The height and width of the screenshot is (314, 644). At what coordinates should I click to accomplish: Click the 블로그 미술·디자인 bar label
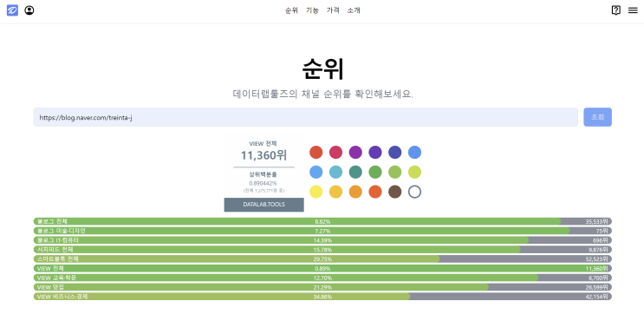point(62,231)
